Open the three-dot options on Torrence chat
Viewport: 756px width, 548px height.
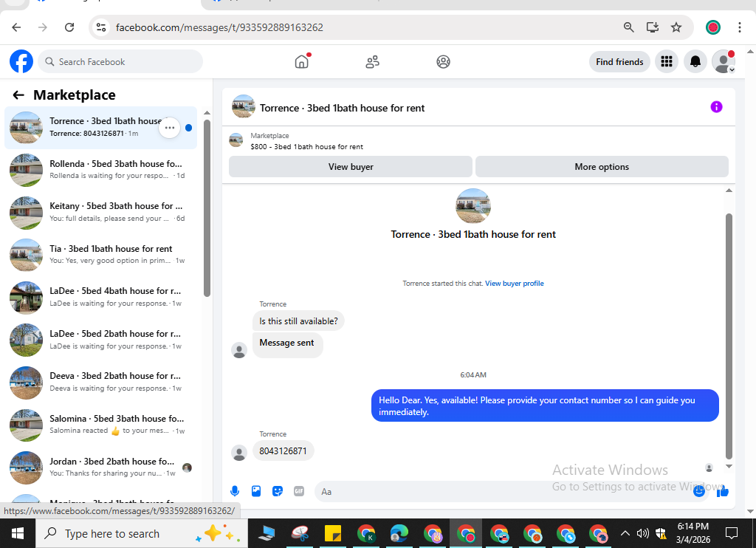coord(169,128)
